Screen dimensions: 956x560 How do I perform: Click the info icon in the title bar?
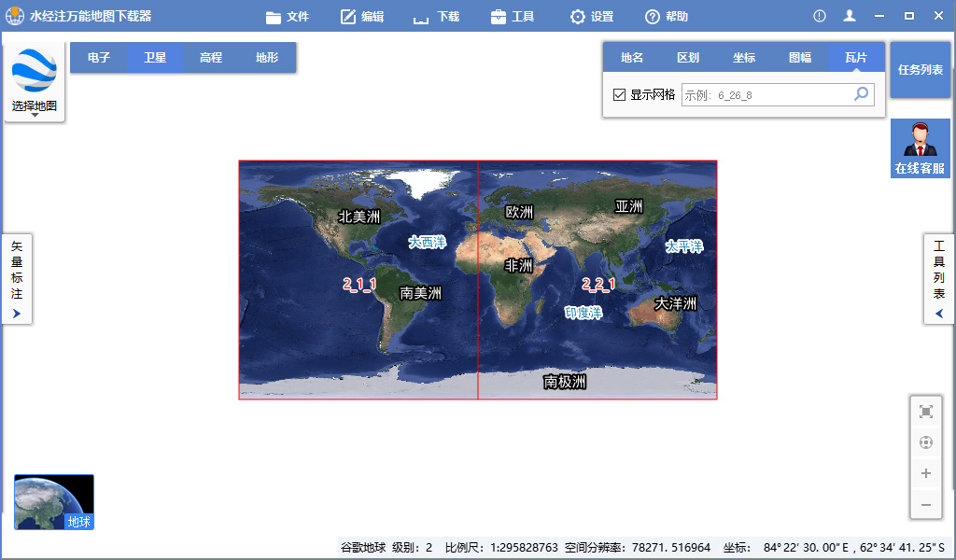click(819, 15)
